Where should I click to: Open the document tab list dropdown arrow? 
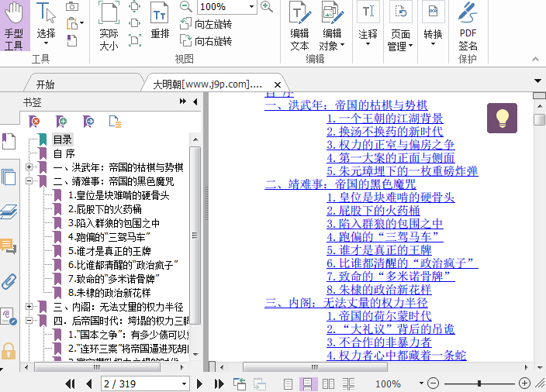[537, 81]
